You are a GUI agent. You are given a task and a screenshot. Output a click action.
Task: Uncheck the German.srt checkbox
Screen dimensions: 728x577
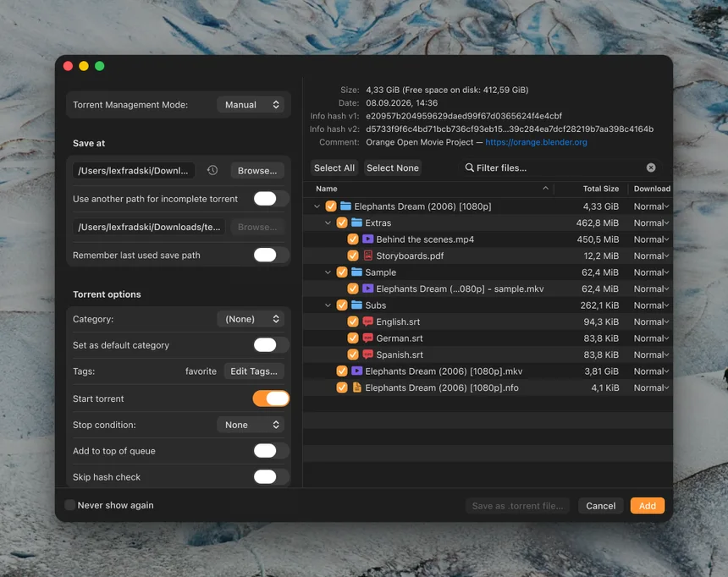(353, 338)
